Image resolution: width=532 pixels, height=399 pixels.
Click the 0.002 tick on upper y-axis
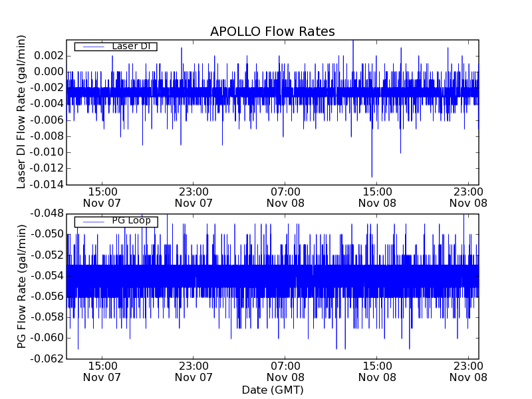pyautogui.click(x=48, y=56)
